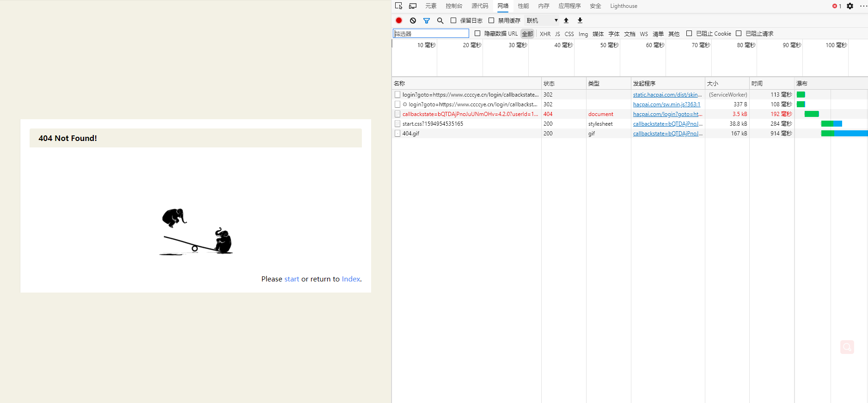
Task: Open the DevTools more options menu
Action: click(863, 6)
